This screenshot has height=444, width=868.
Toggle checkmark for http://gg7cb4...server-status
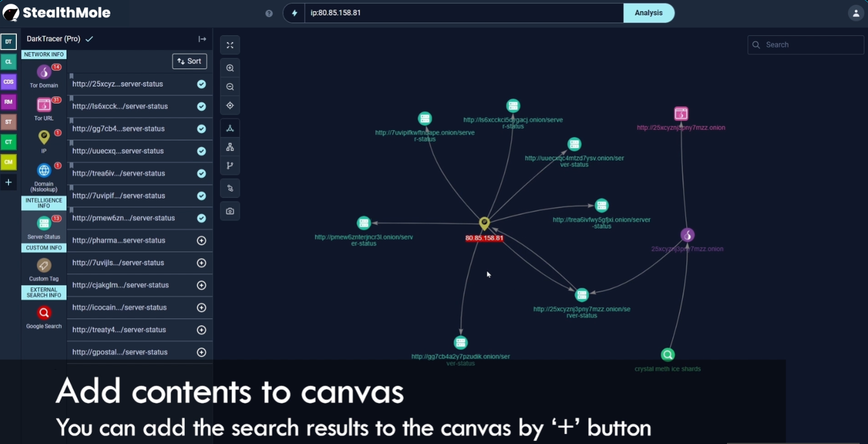coord(202,129)
